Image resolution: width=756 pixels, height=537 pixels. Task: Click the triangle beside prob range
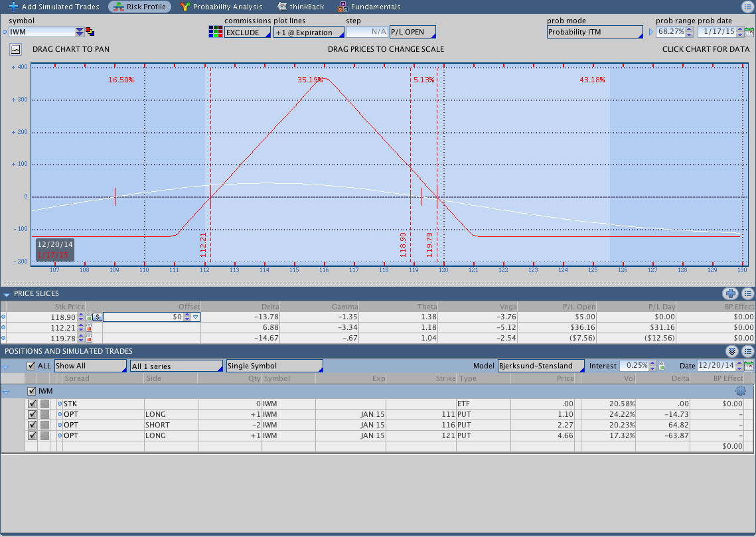[x=650, y=32]
